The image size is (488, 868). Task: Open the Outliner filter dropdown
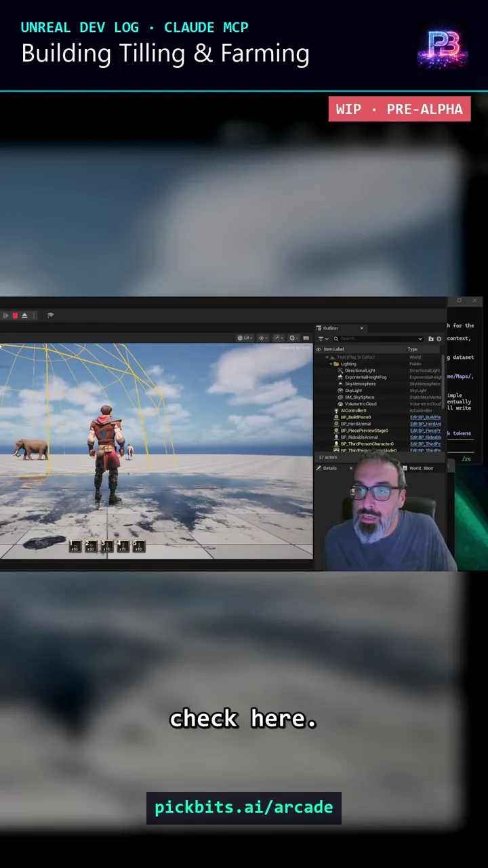point(323,338)
